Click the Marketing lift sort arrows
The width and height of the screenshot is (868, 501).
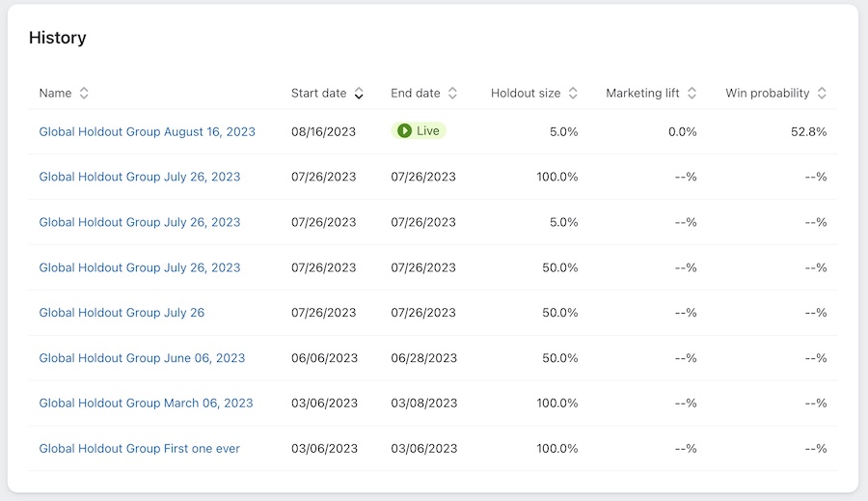692,94
